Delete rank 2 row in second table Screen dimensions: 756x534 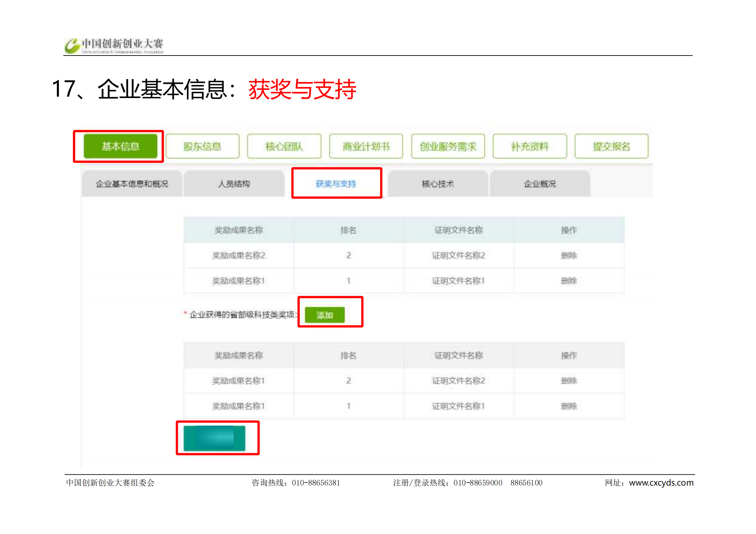pos(569,381)
